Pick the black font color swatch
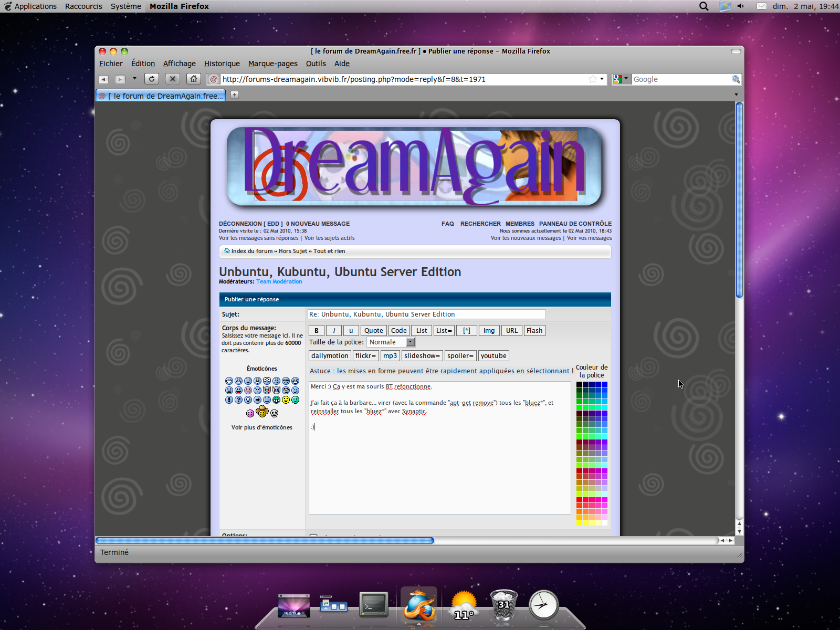 click(x=579, y=384)
